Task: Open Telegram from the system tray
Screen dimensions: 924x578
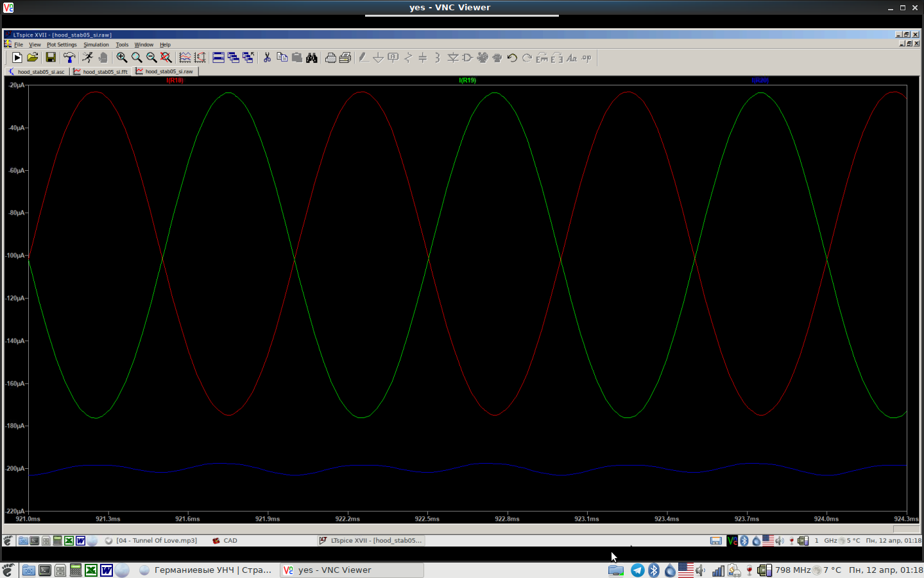Action: click(x=637, y=570)
